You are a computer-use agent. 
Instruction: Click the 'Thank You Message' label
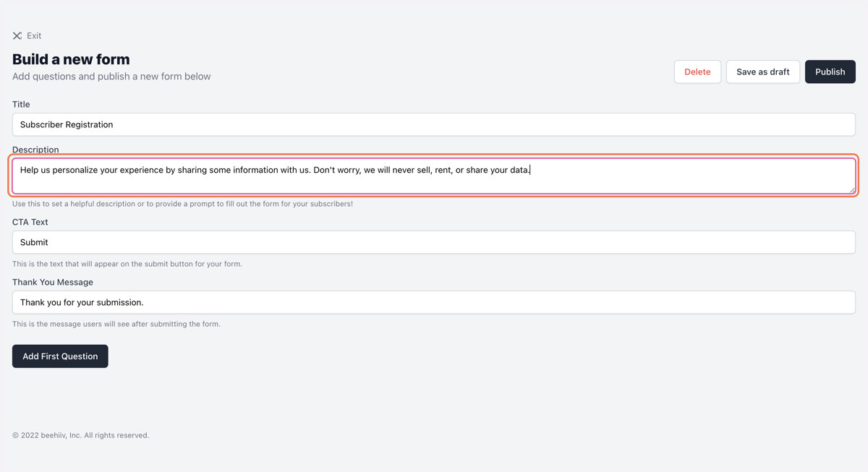tap(53, 282)
